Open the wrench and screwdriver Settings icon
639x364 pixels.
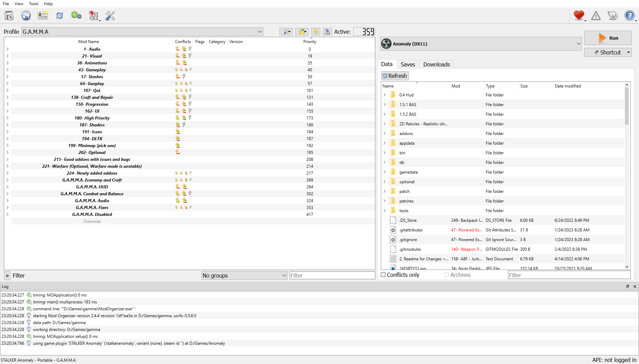click(110, 15)
